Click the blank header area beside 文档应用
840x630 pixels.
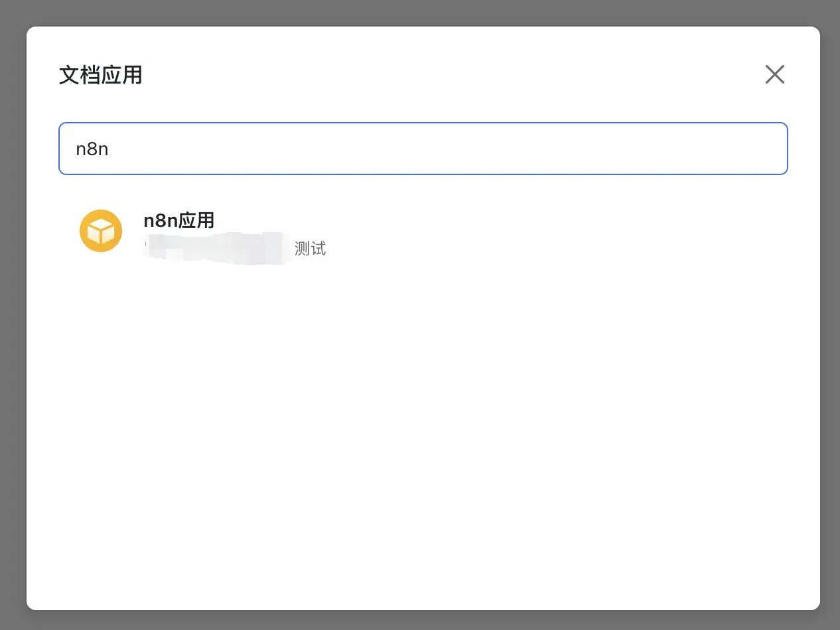(x=431, y=75)
